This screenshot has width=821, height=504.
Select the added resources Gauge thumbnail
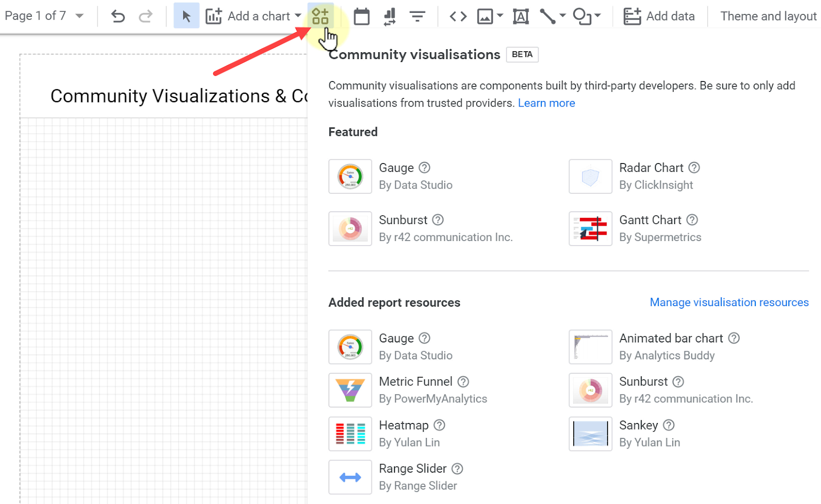coord(350,347)
